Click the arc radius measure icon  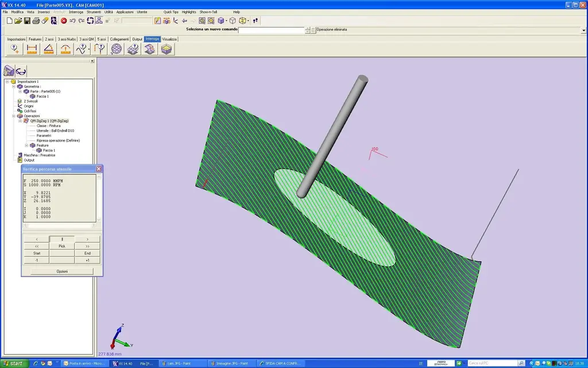tap(65, 49)
